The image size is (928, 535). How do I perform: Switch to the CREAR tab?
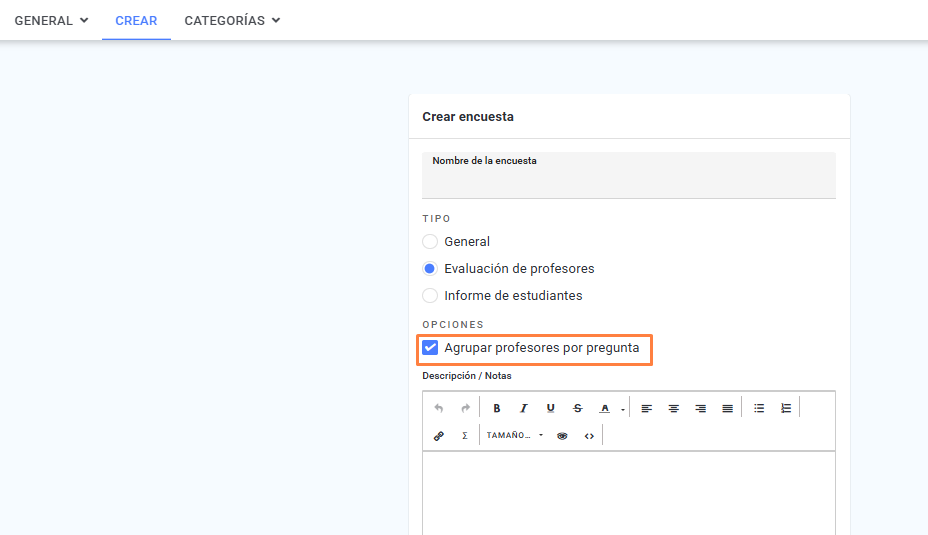click(136, 21)
